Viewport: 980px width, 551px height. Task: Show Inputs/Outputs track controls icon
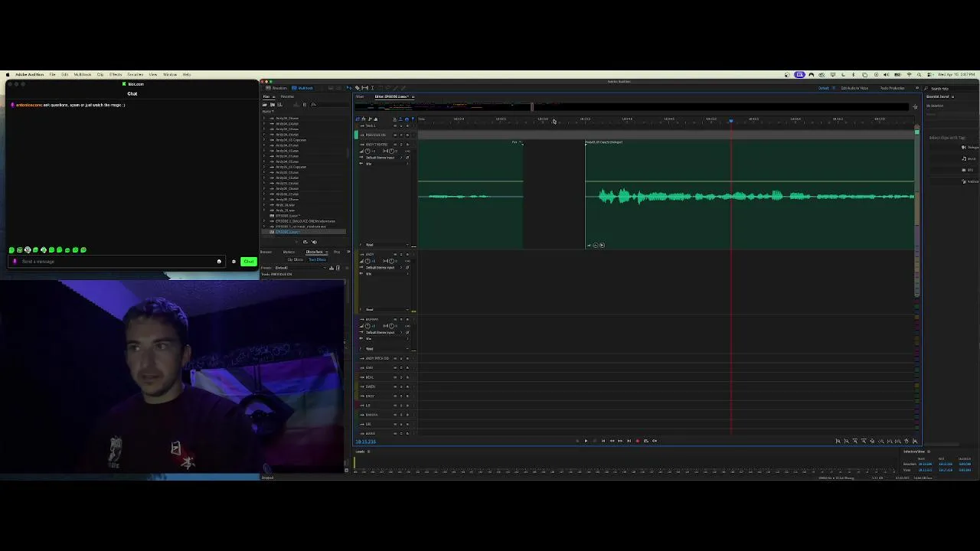(358, 119)
